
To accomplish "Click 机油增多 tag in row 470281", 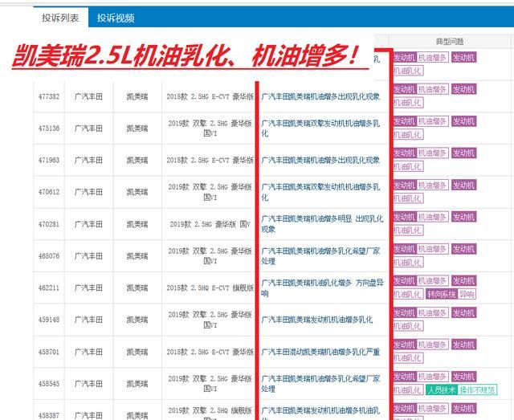I will click(x=433, y=217).
